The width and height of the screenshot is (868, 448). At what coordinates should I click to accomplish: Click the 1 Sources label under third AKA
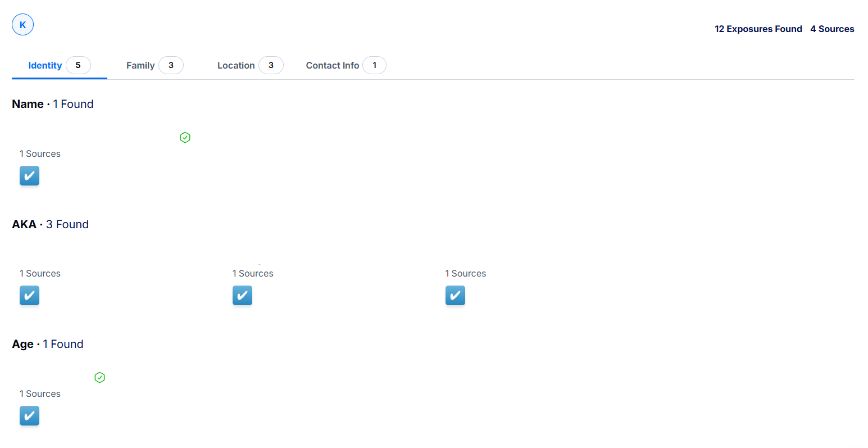click(x=466, y=274)
